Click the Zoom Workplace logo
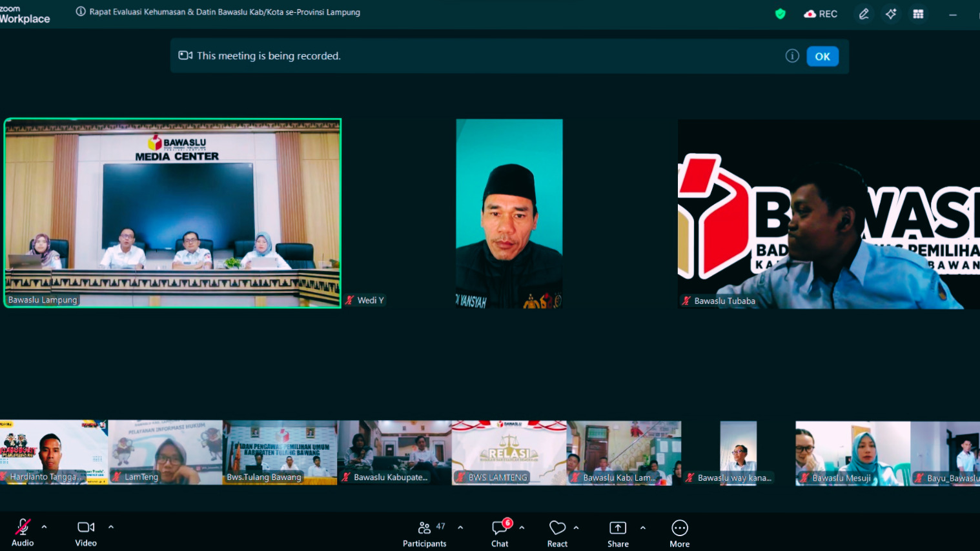This screenshot has height=551, width=980. 25,14
